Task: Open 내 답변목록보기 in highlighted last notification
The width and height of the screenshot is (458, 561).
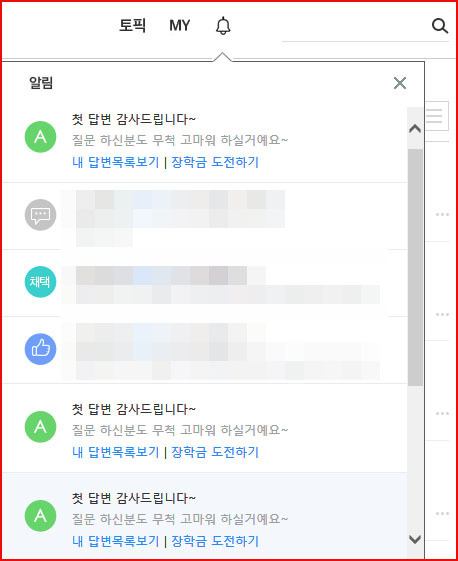Action: (116, 541)
